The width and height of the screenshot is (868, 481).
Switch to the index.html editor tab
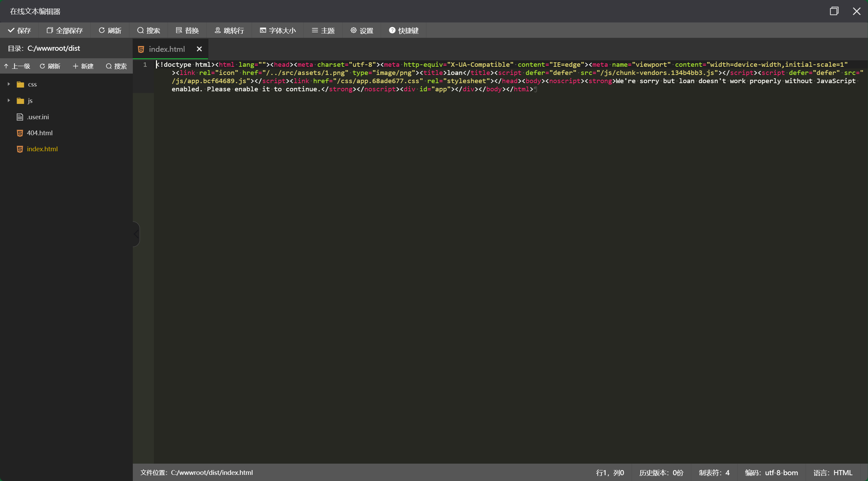click(167, 49)
